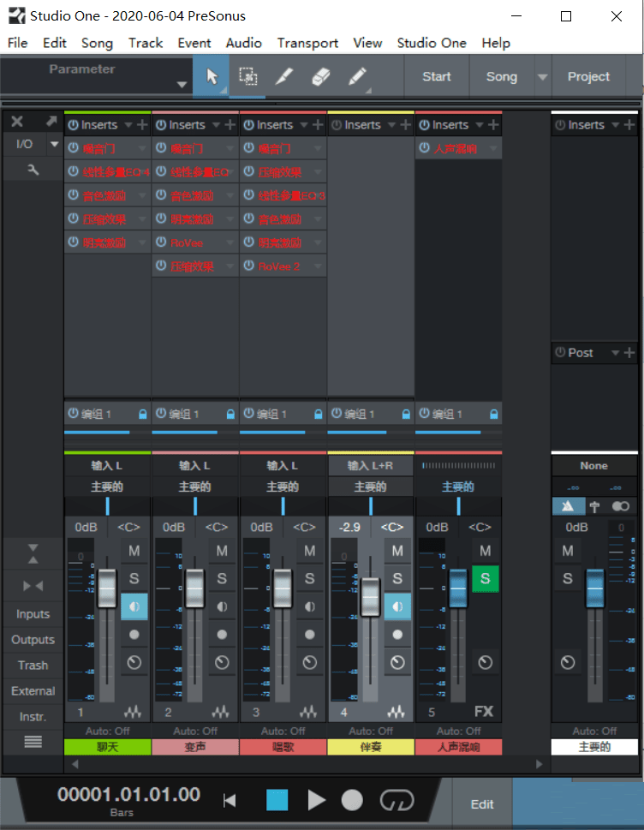
Task: Stop playback in transport
Action: click(x=277, y=800)
